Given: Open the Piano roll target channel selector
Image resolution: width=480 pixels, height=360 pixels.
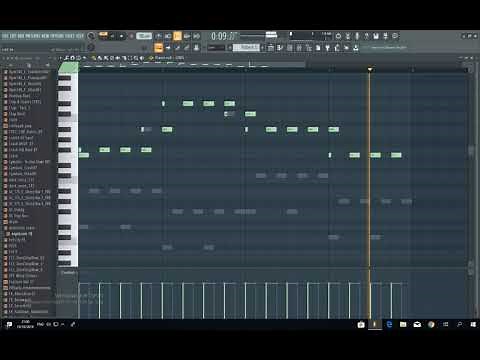Looking at the screenshot, I should [169, 58].
